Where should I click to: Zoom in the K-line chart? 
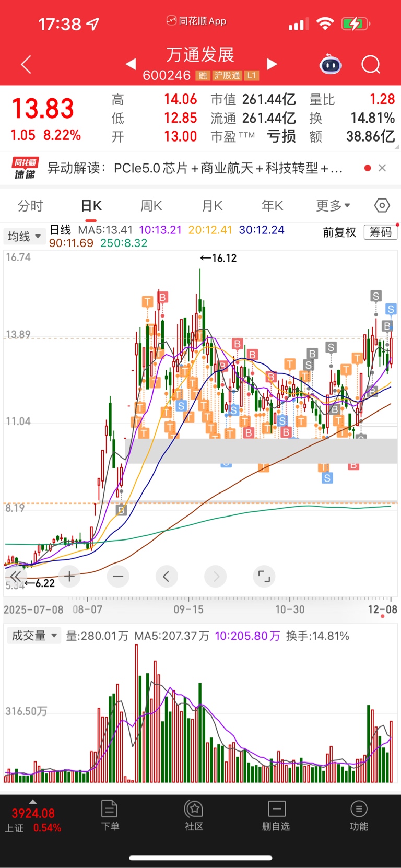69,577
